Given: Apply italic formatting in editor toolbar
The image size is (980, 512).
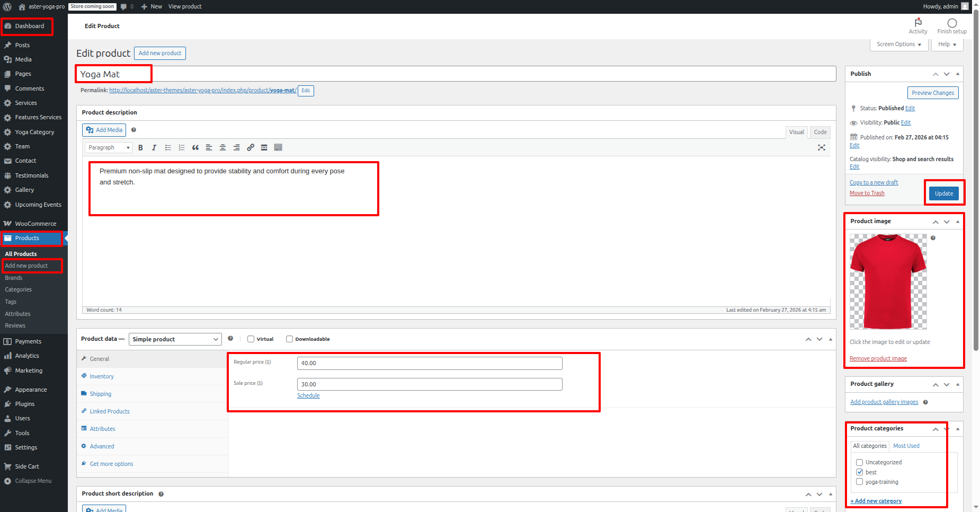Looking at the screenshot, I should [154, 148].
